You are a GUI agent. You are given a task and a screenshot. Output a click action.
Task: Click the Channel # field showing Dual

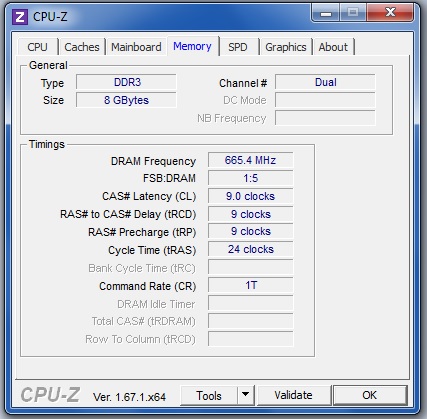point(325,82)
